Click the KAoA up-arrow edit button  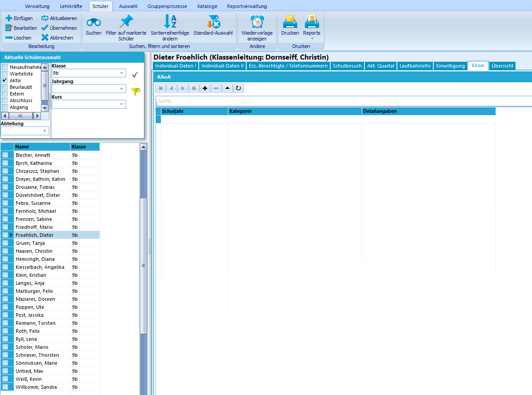(x=227, y=88)
